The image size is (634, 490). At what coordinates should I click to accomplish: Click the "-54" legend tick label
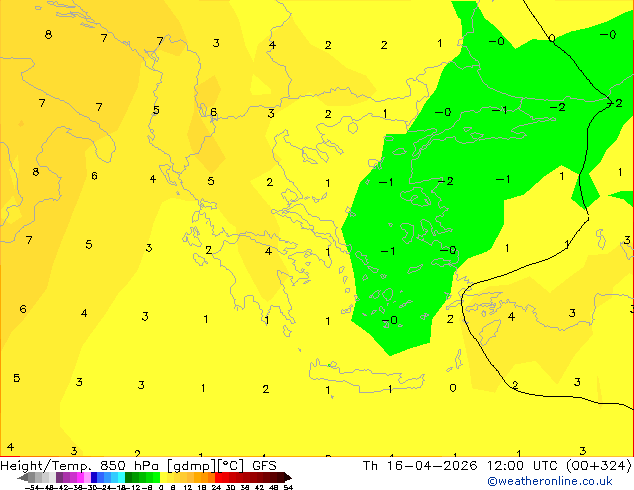coord(32,488)
